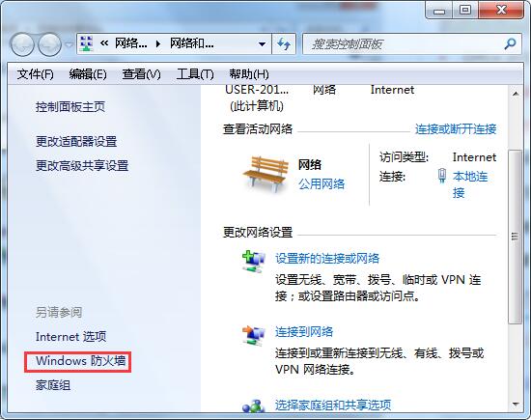Open the Windows 防火墙 link
The height and width of the screenshot is (420, 531).
click(80, 361)
